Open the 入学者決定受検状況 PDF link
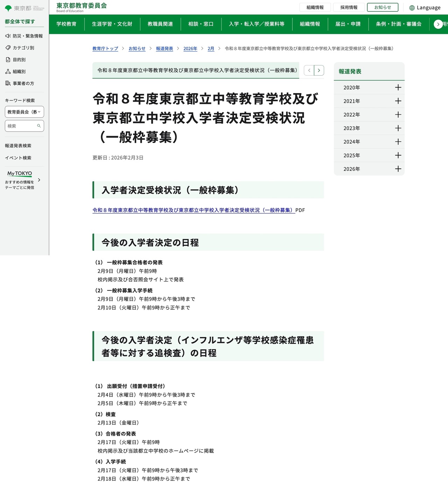Viewport: 448px width, 485px height. click(192, 210)
